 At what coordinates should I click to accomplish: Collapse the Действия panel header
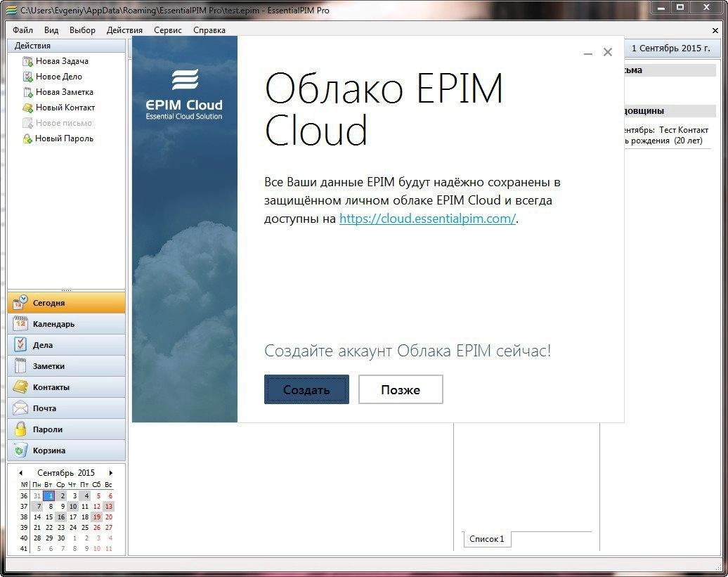click(66, 46)
